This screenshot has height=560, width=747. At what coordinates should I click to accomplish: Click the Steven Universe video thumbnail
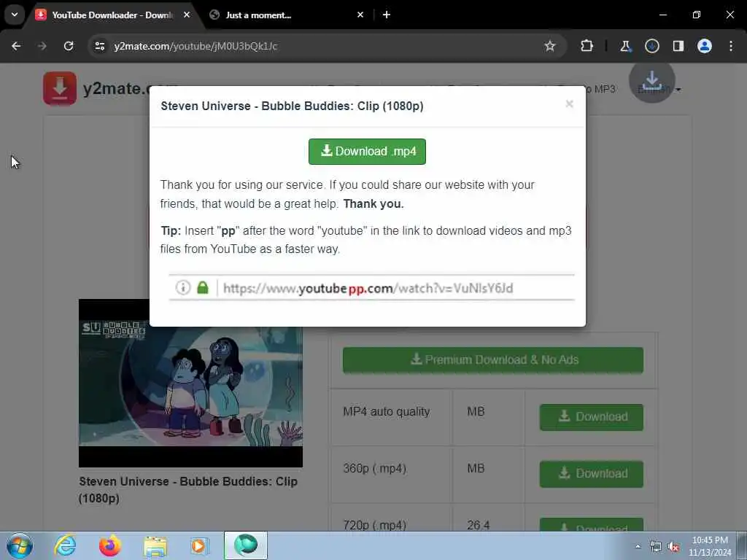190,383
